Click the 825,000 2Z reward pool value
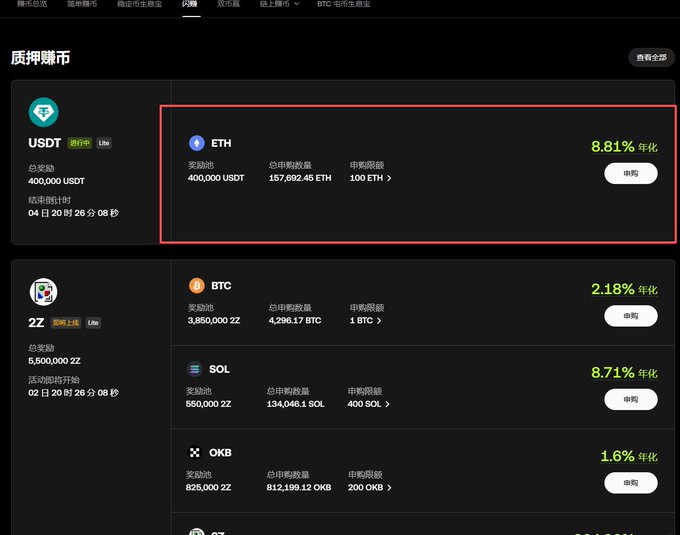Screen dimensions: 680x535 pyautogui.click(x=208, y=488)
